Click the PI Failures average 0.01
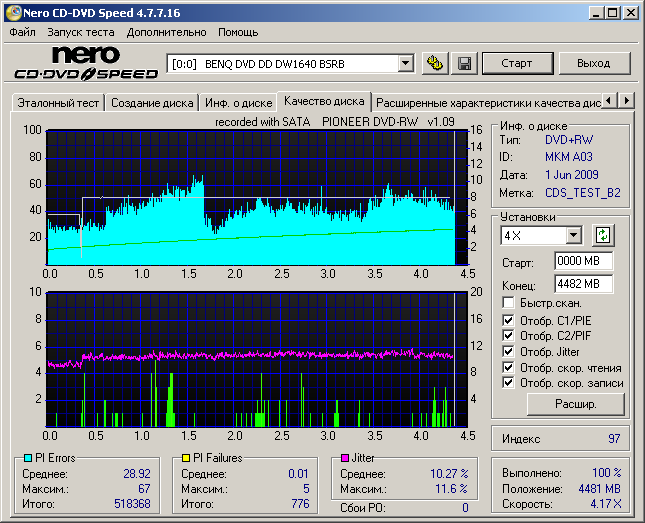This screenshot has height=523, width=645. click(298, 474)
